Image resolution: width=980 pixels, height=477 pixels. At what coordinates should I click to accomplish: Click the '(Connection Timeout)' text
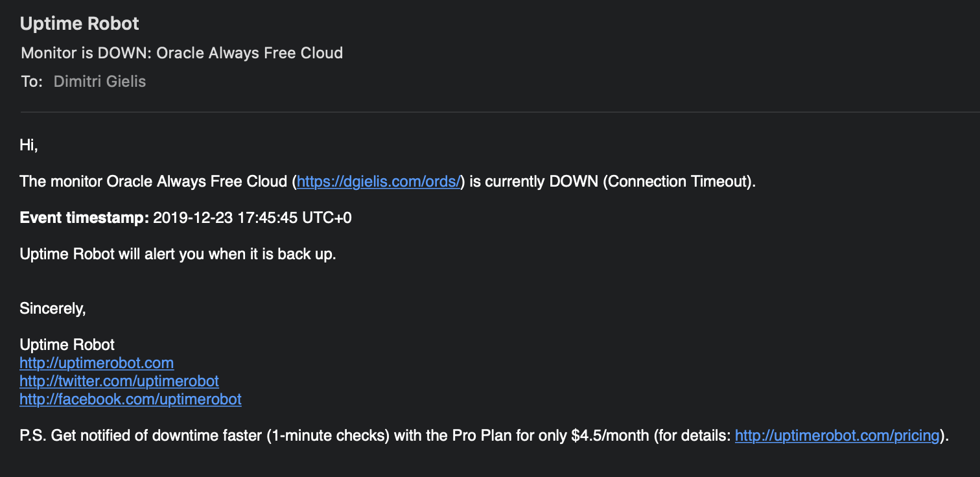tap(679, 181)
